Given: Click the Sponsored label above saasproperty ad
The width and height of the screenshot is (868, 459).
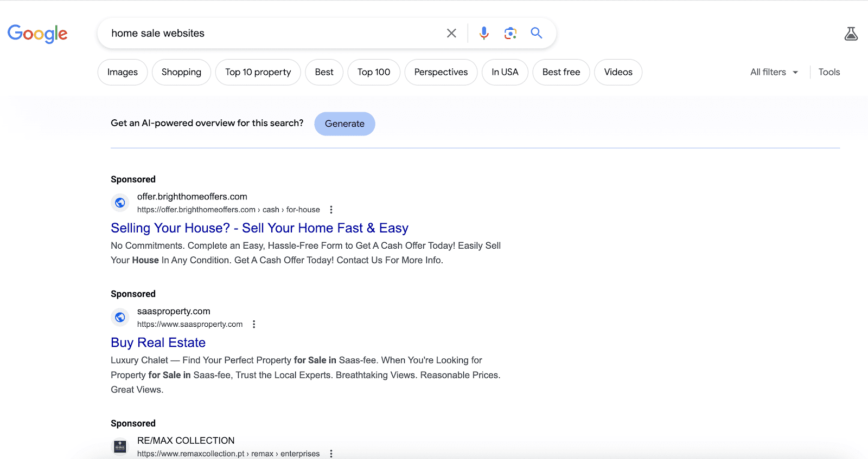Looking at the screenshot, I should [x=133, y=294].
